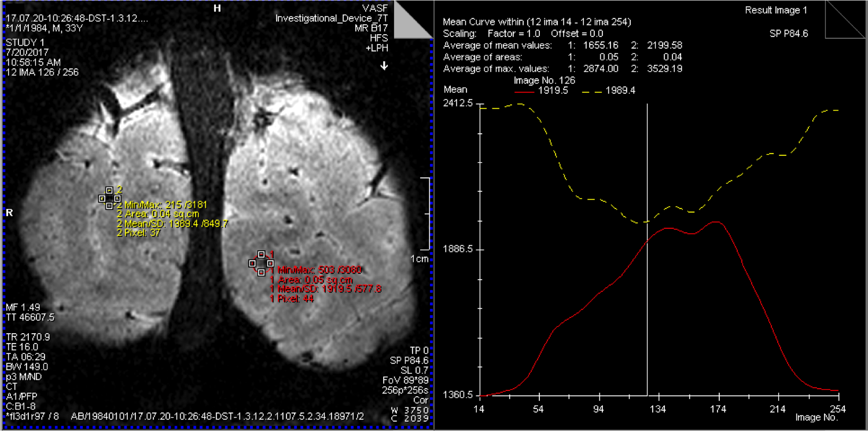Select the left handle of red ROI 1
The height and width of the screenshot is (431, 868).
(x=252, y=263)
